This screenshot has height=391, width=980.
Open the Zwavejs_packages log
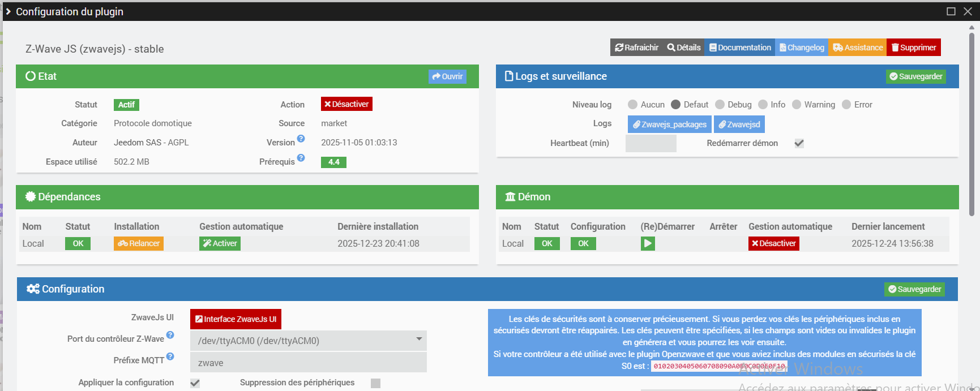pyautogui.click(x=670, y=124)
